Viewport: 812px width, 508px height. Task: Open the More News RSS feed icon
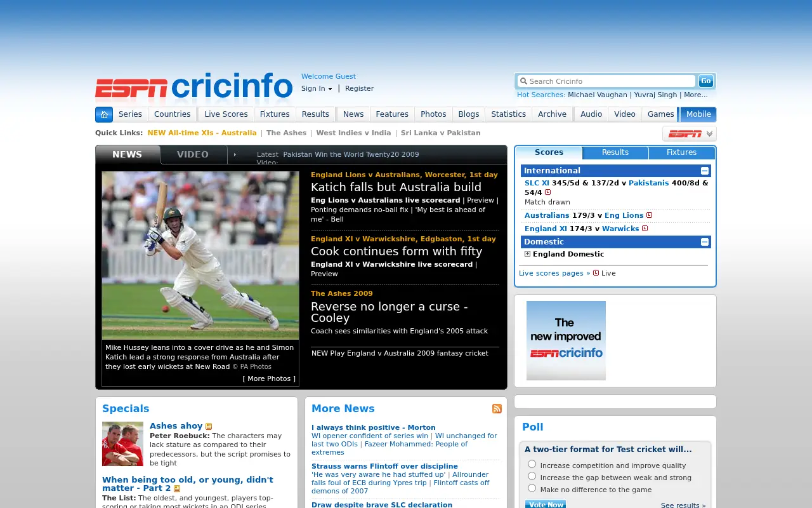(497, 408)
